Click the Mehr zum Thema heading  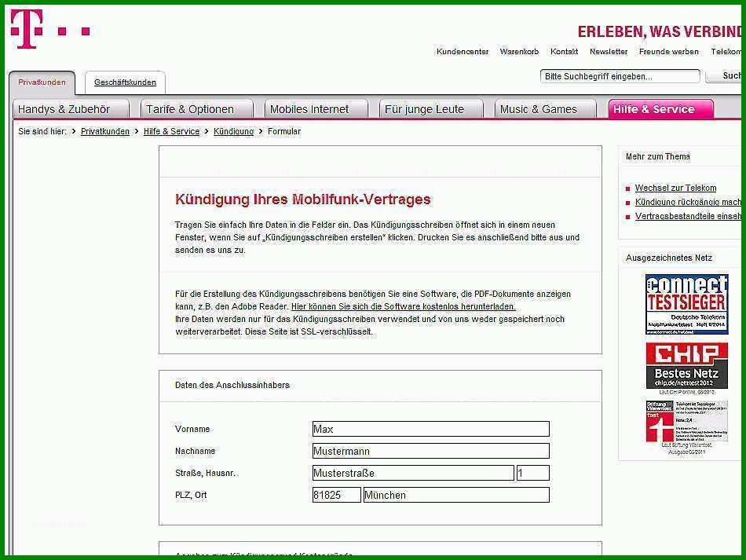pyautogui.click(x=657, y=156)
